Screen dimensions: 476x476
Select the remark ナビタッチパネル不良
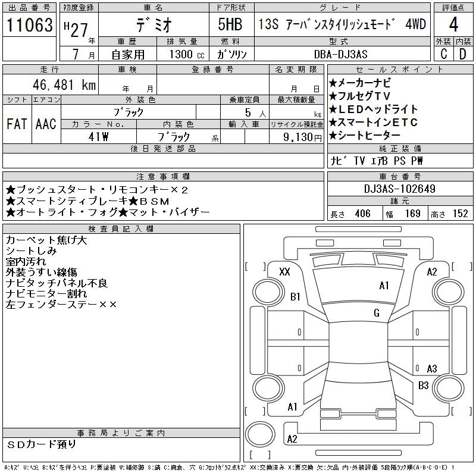(57, 283)
